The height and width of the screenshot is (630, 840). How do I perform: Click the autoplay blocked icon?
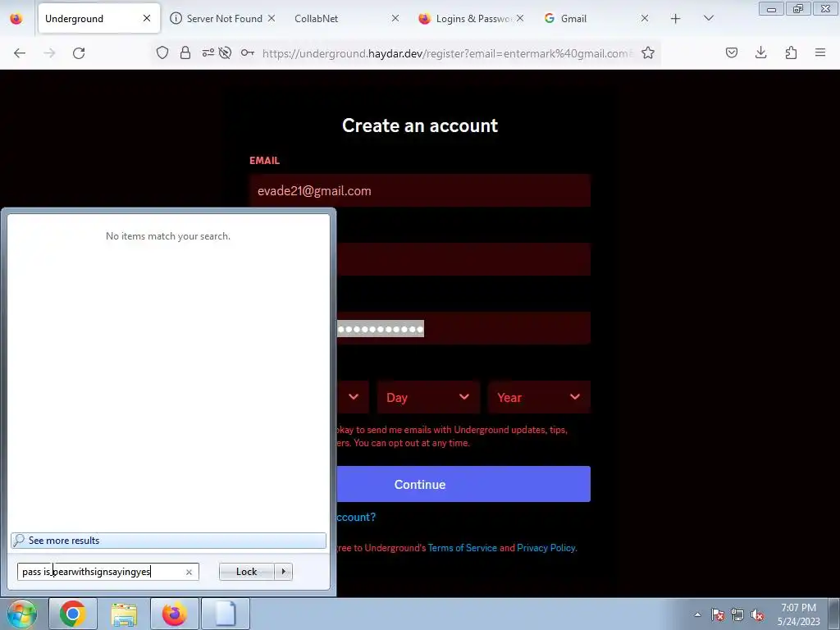tap(225, 52)
